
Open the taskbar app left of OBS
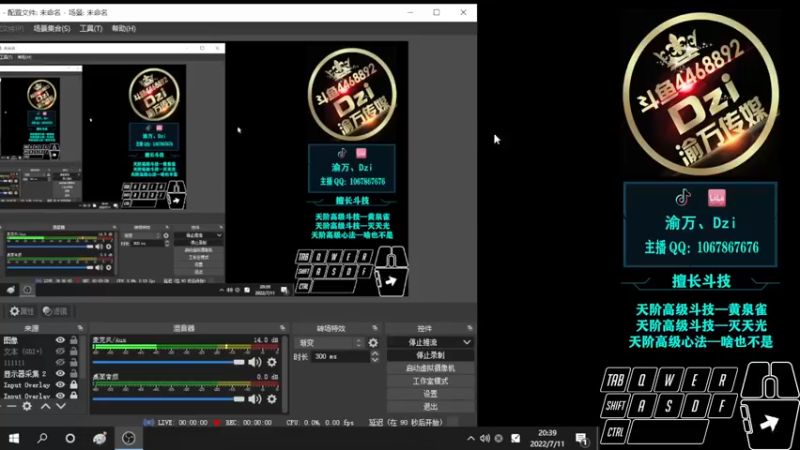click(x=99, y=438)
